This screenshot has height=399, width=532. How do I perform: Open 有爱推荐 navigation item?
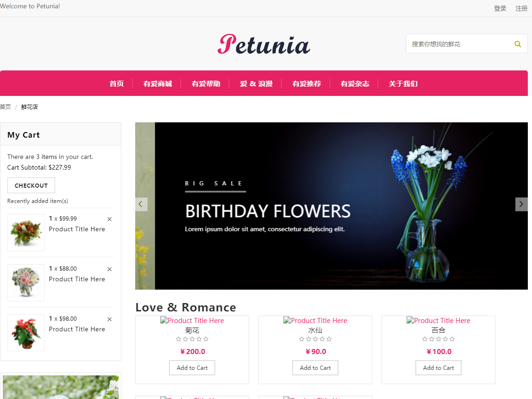point(307,83)
